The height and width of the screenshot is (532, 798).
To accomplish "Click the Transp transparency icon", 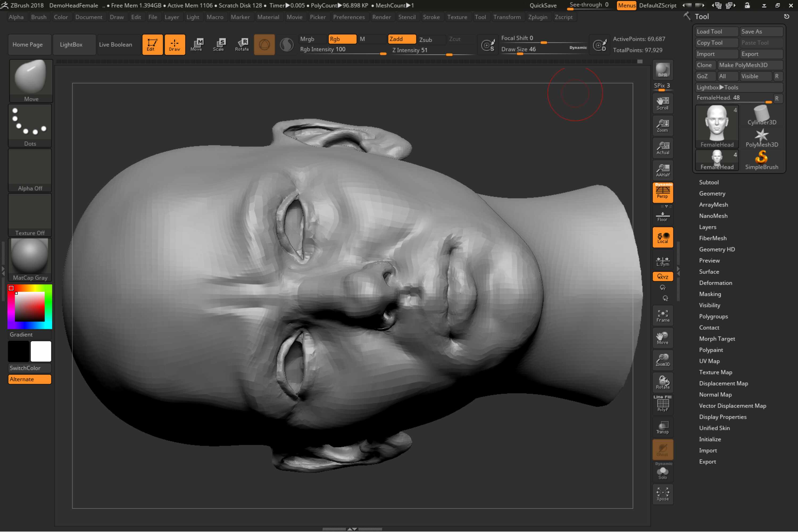I will [x=663, y=427].
